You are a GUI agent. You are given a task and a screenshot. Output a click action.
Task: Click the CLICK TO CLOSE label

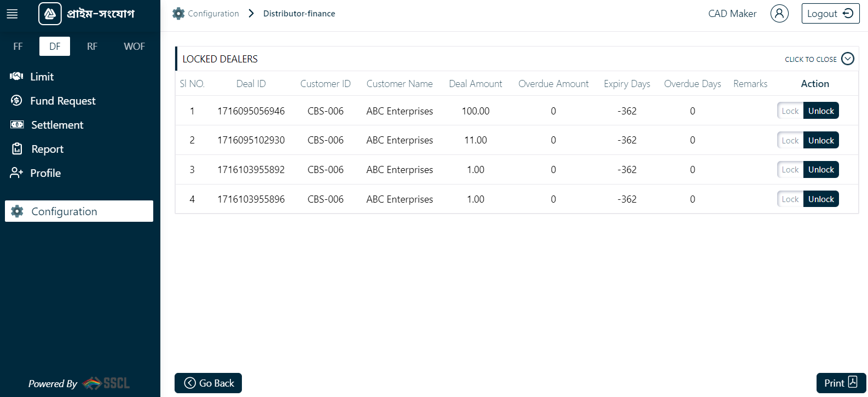click(x=811, y=59)
